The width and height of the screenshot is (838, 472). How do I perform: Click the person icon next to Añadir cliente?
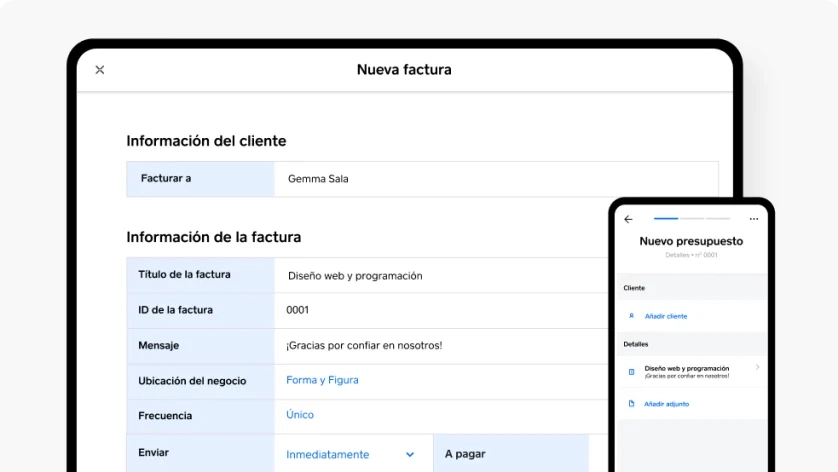[x=631, y=316]
